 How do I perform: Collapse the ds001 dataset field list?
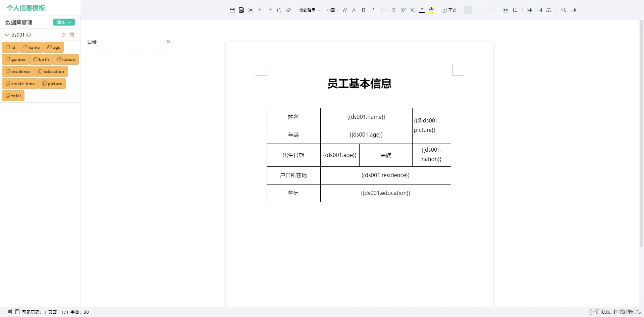click(6, 35)
